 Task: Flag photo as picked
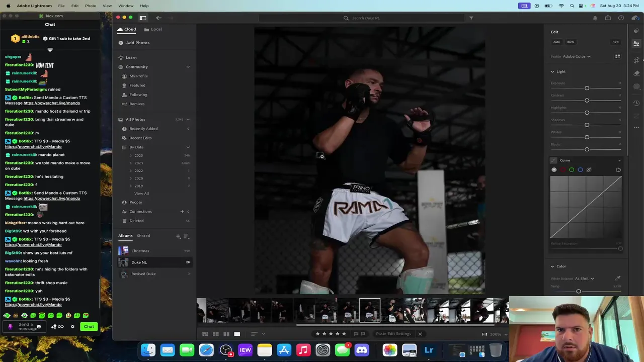[356, 334]
